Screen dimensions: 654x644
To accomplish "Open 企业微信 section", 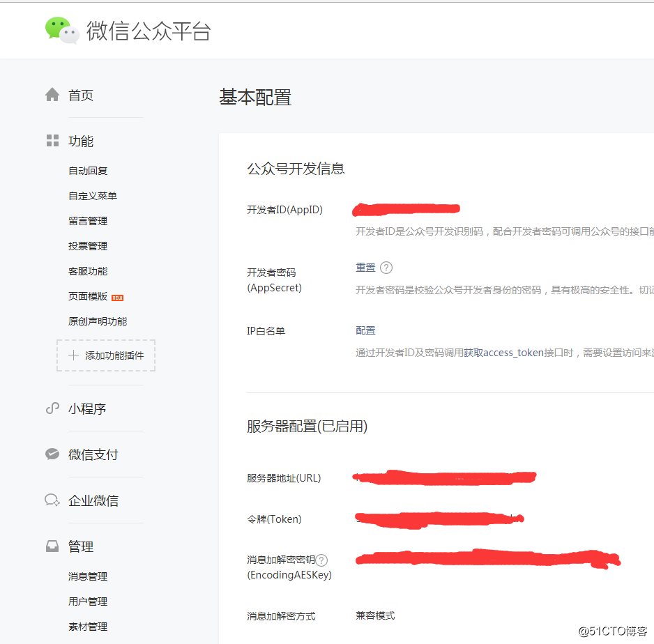I will pos(93,500).
